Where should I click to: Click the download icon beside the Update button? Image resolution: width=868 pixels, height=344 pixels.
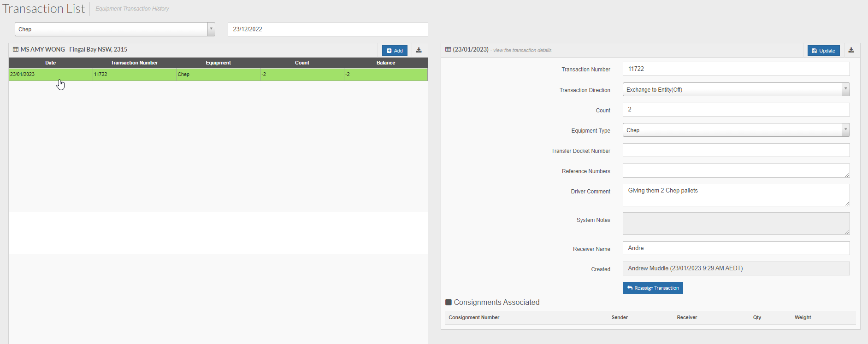[x=851, y=50]
